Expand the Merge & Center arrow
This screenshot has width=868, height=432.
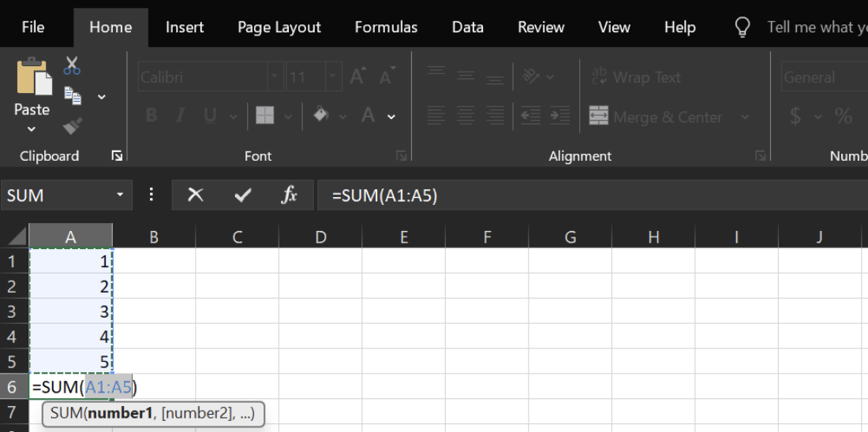(x=745, y=117)
